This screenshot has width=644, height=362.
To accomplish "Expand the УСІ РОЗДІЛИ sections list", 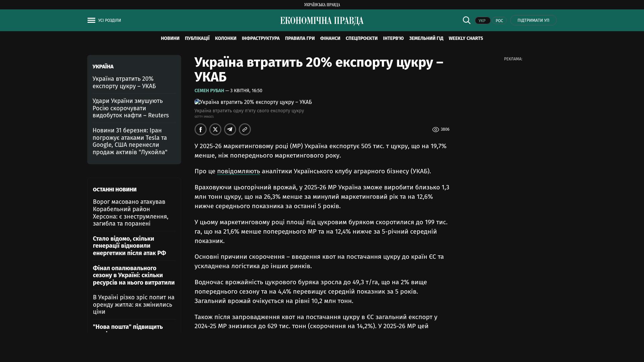I will (x=109, y=20).
